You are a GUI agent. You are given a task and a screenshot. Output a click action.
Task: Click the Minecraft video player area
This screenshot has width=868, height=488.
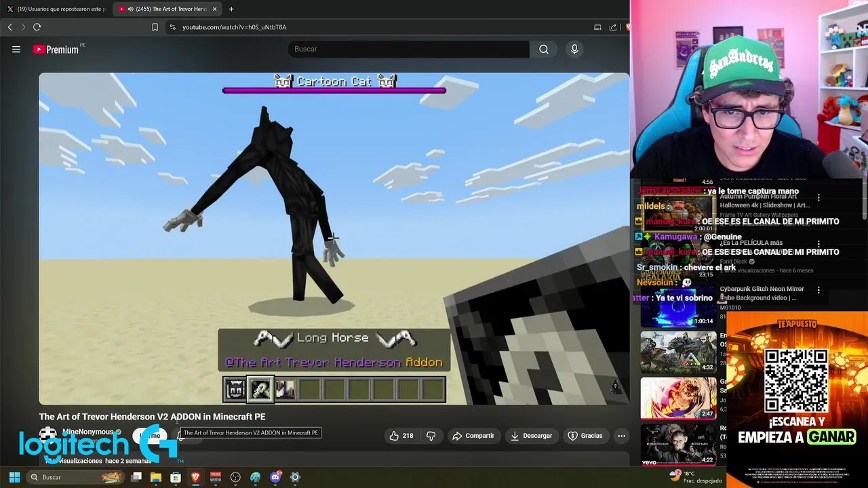[x=334, y=239]
